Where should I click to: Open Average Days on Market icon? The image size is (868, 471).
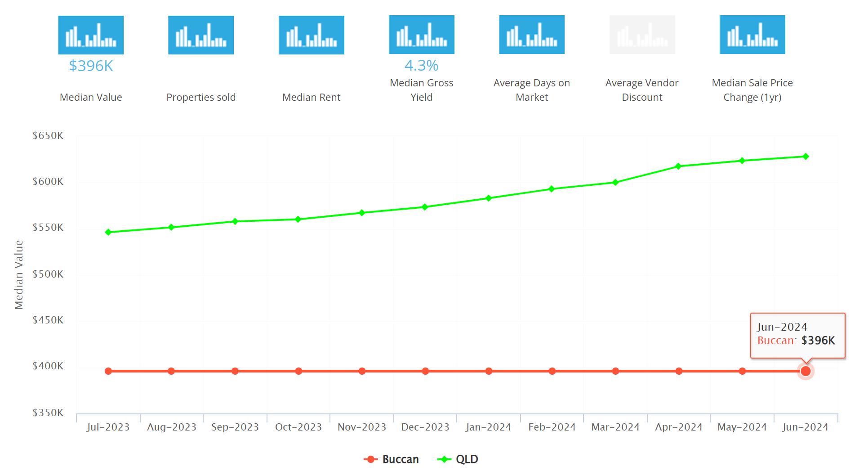(532, 35)
